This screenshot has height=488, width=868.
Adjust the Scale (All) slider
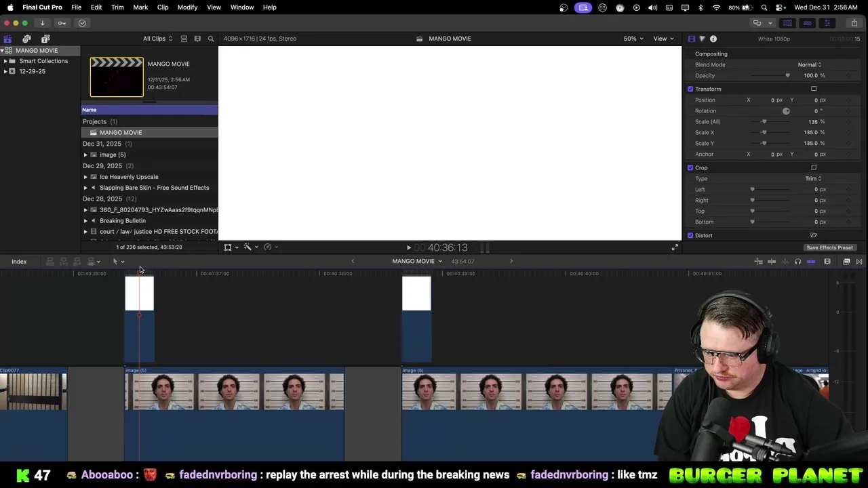(769, 121)
